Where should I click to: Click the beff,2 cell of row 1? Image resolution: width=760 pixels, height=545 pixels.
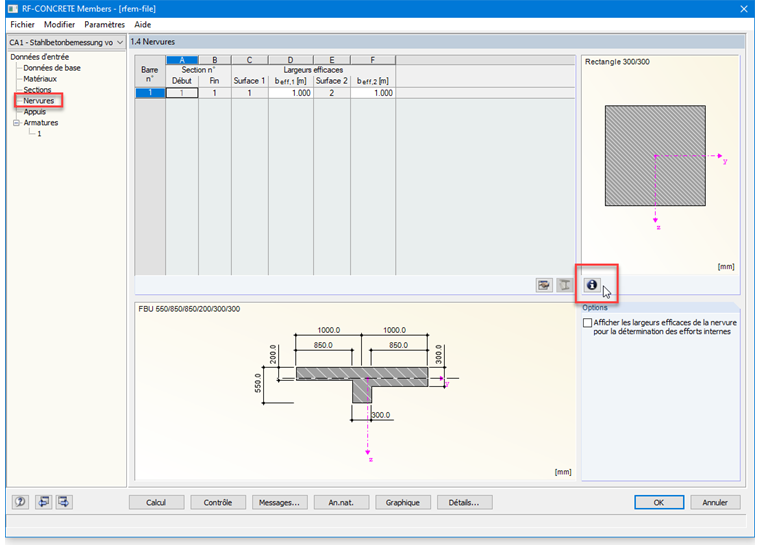(x=373, y=93)
